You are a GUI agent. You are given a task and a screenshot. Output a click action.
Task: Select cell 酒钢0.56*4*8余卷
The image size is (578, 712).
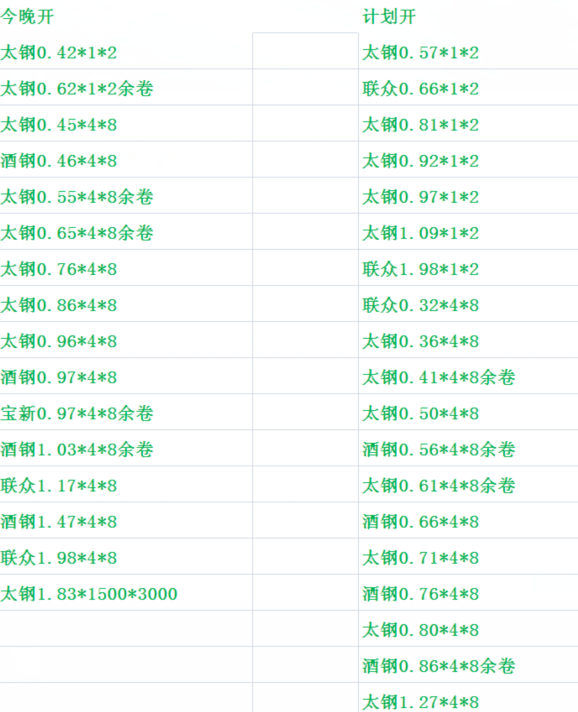click(x=468, y=448)
